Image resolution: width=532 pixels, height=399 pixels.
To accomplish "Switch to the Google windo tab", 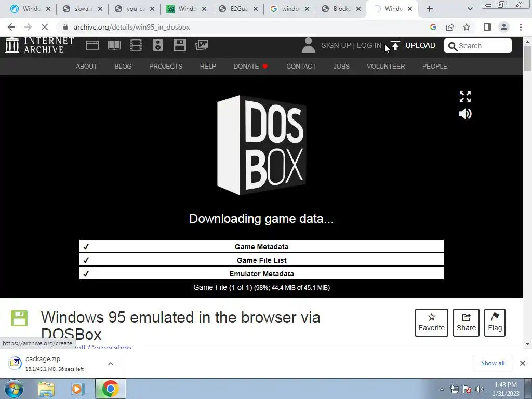I will pyautogui.click(x=290, y=9).
